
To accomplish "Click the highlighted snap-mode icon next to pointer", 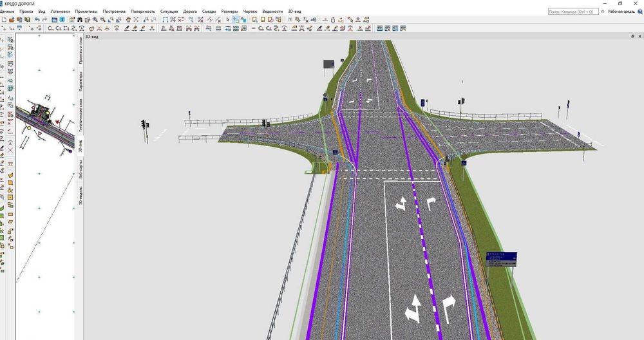I will coord(236,19).
